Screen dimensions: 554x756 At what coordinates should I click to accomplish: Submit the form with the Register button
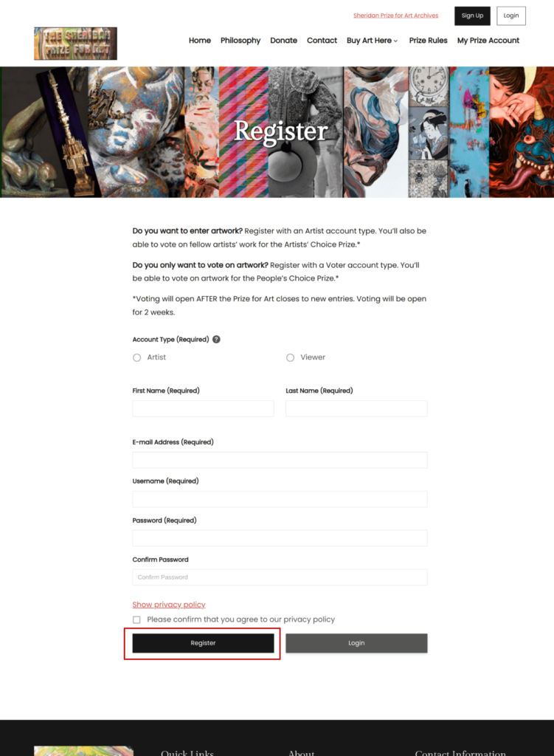(x=204, y=643)
